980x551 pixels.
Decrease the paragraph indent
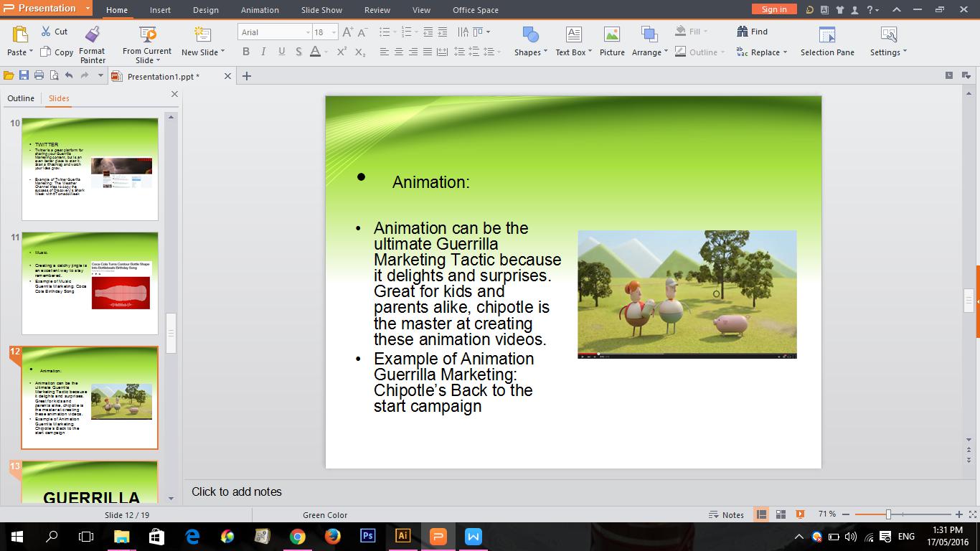coord(428,32)
